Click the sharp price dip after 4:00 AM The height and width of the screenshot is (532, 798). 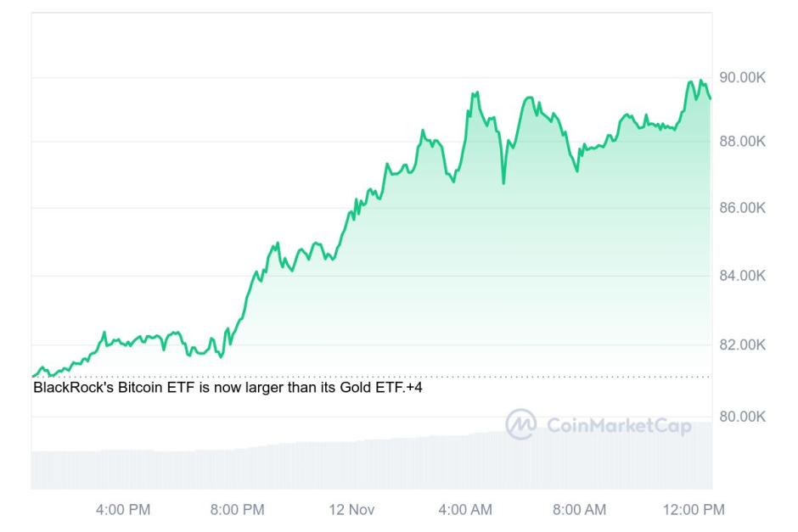pyautogui.click(x=503, y=182)
